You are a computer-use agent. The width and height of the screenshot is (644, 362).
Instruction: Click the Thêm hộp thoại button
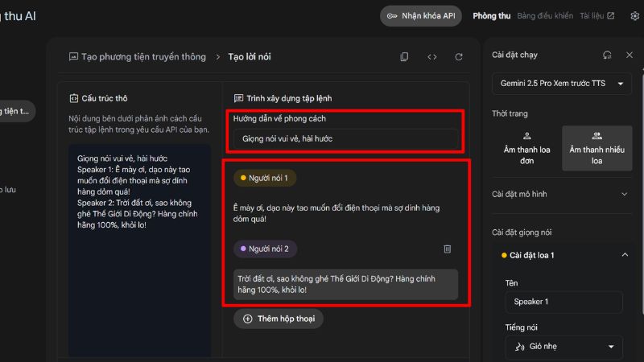pos(279,319)
